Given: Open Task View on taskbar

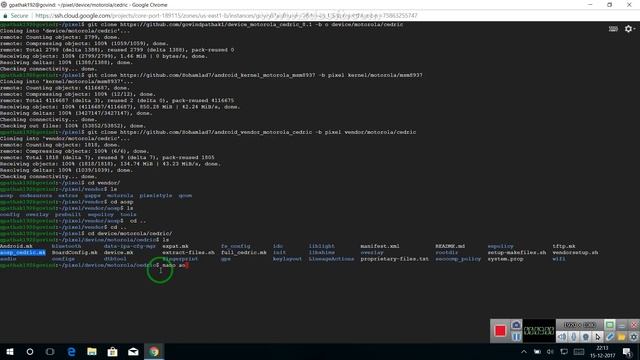Looking at the screenshot, I should 50,351.
